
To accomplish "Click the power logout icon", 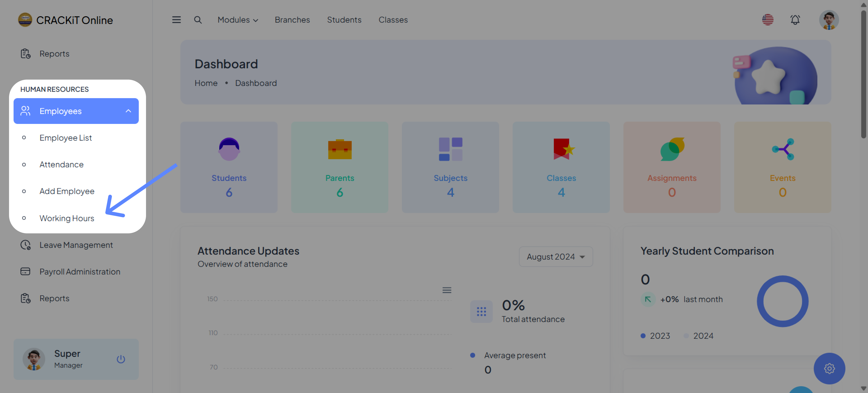I will (x=121, y=359).
